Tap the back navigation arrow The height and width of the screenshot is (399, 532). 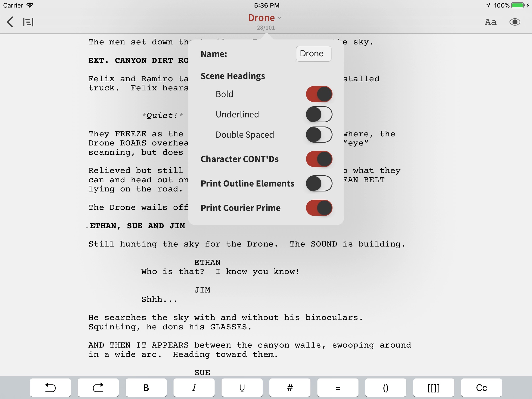coord(10,22)
